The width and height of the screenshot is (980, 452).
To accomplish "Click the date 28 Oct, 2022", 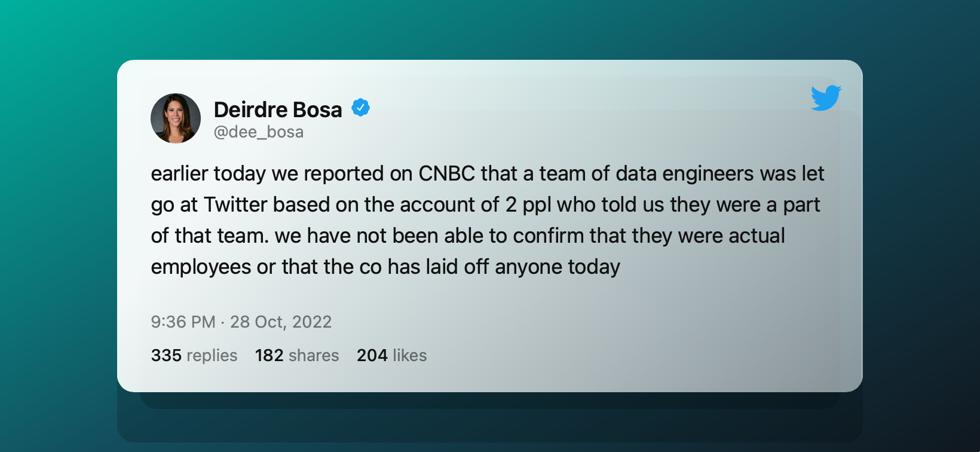I will click(x=281, y=322).
